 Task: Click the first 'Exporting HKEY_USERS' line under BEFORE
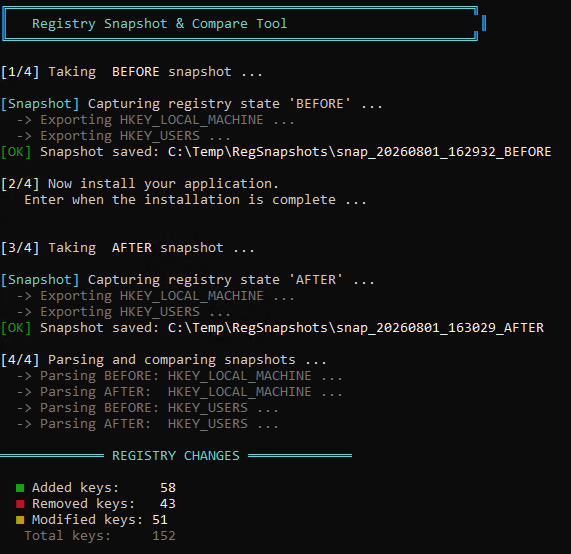pyautogui.click(x=123, y=136)
